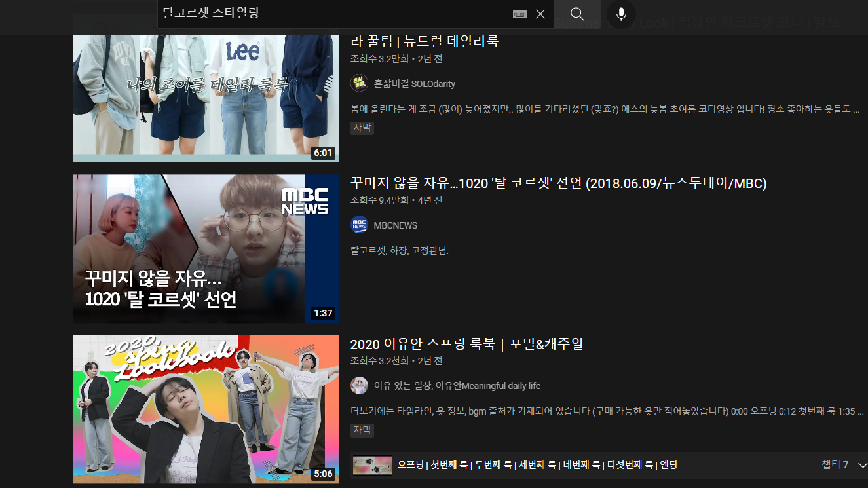Open the MBCNEWS channel avatar
This screenshot has width=868, height=488.
359,225
